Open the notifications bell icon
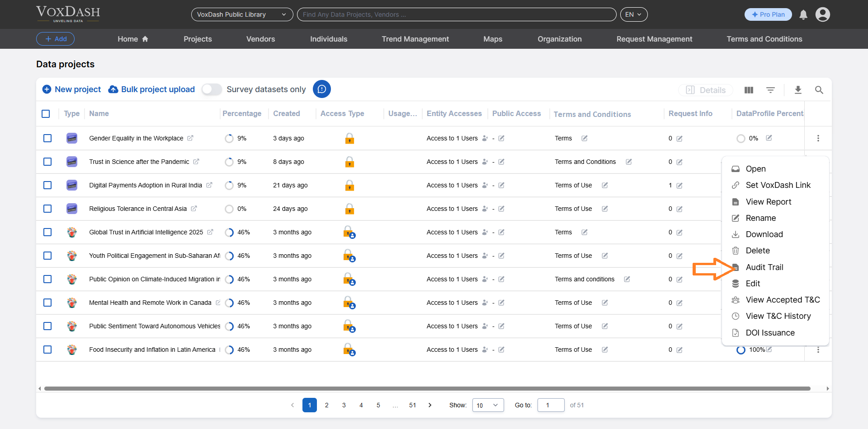The image size is (868, 429). pyautogui.click(x=803, y=14)
